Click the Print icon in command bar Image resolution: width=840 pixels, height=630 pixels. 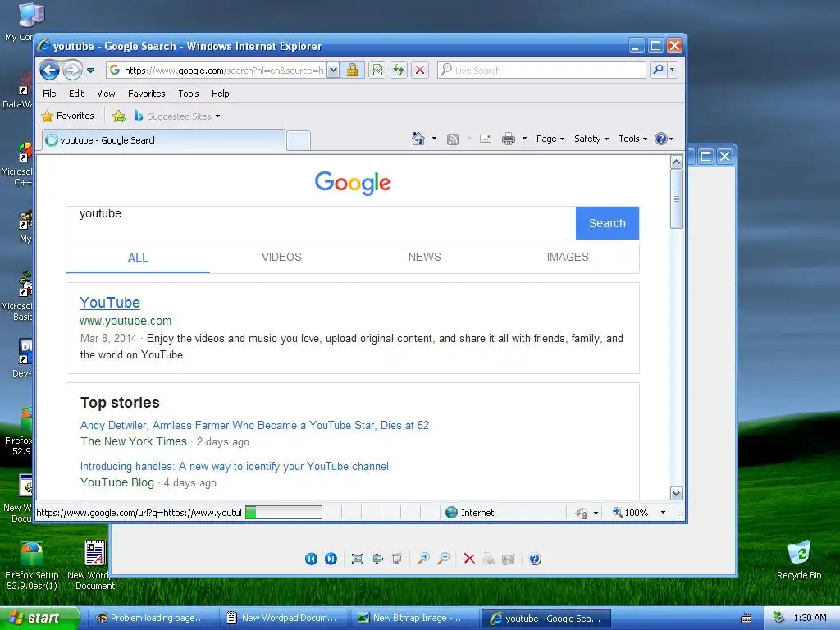(x=509, y=139)
